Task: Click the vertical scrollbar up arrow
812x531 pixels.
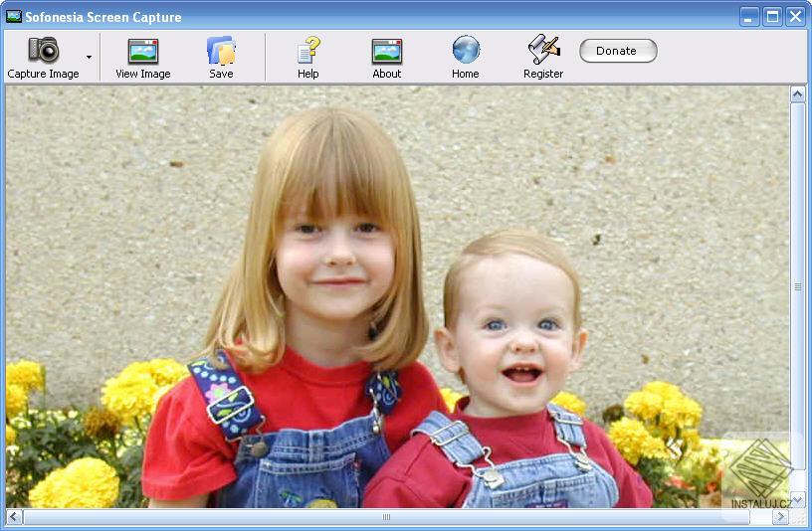Action: [797, 94]
